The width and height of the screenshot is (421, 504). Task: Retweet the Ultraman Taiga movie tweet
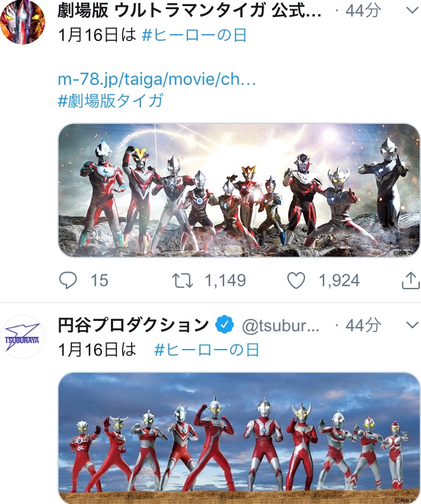(182, 280)
